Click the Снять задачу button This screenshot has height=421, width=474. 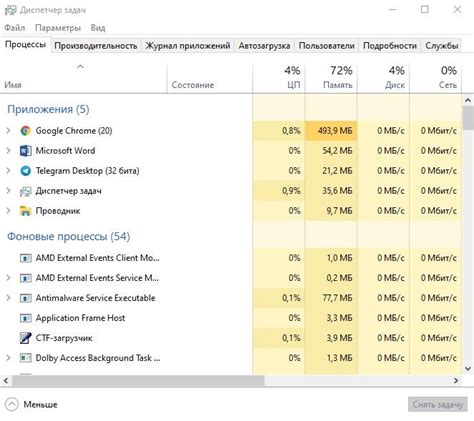(x=438, y=404)
